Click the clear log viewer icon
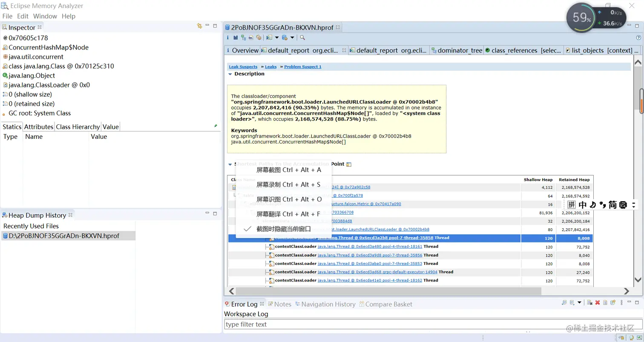 tap(590, 302)
